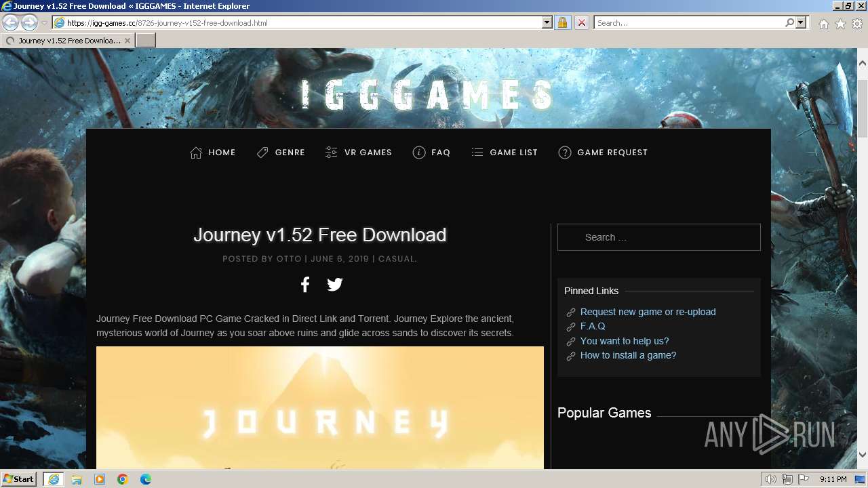Click the network tray icon
The image size is (868, 488).
tap(787, 479)
